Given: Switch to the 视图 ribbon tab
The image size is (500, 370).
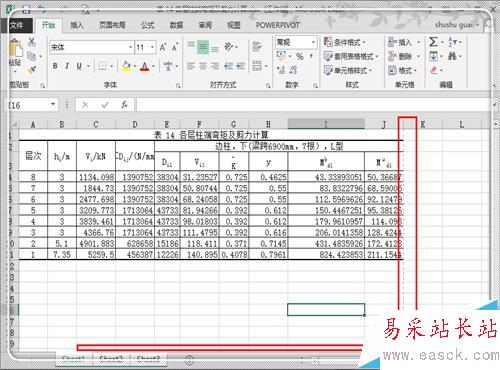Looking at the screenshot, I should coord(234,25).
